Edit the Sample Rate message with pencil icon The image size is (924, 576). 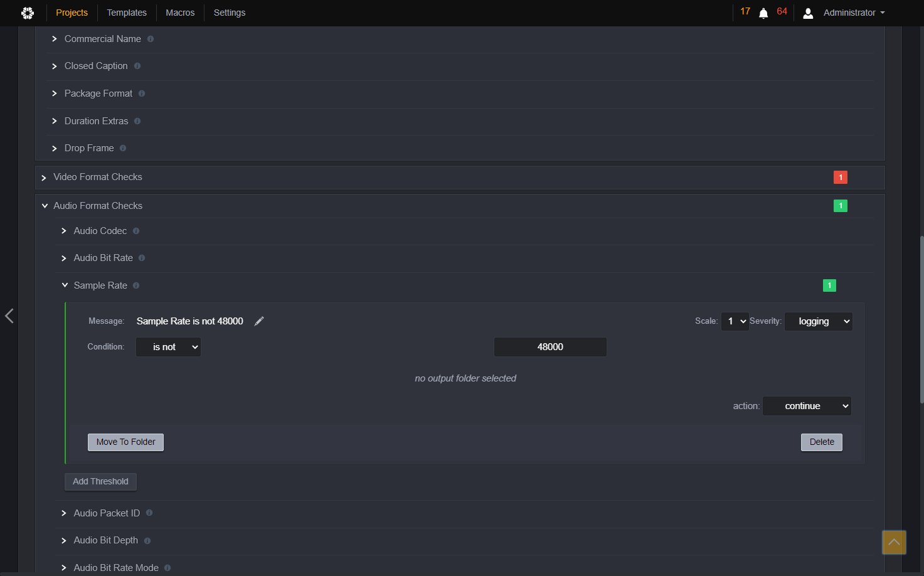259,321
